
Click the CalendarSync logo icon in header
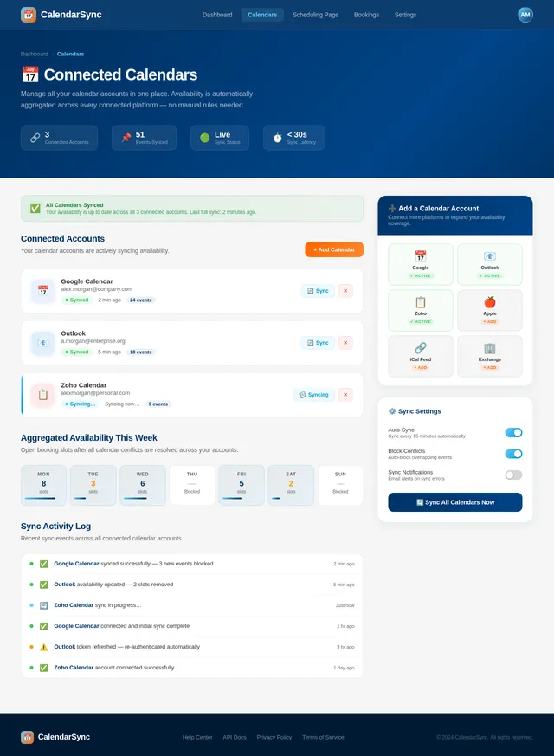pyautogui.click(x=29, y=15)
